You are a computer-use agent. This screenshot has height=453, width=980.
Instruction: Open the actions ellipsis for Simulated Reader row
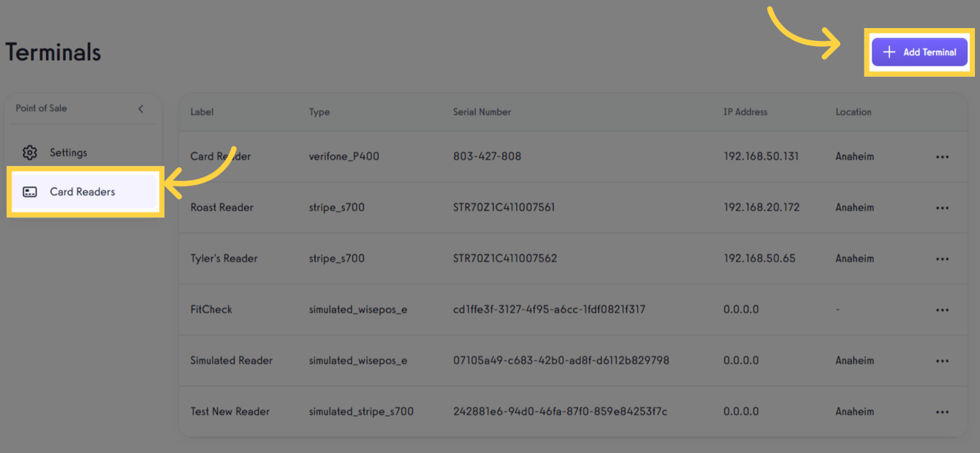point(943,360)
